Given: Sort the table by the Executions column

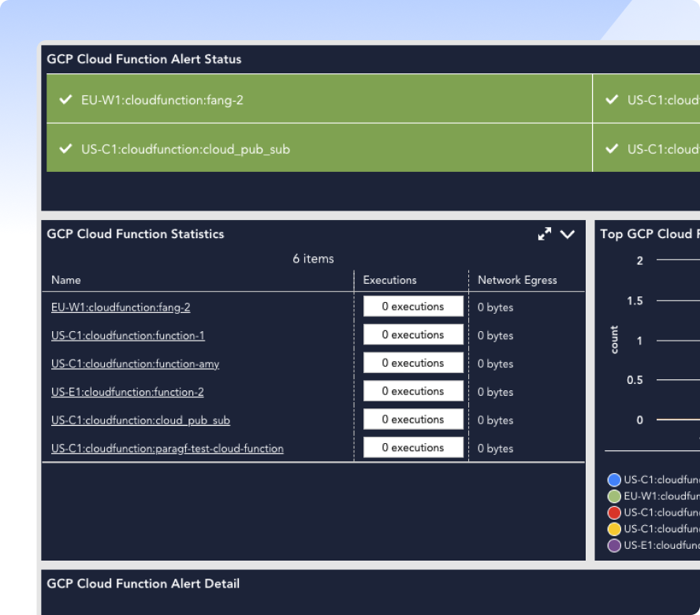Looking at the screenshot, I should [x=389, y=280].
